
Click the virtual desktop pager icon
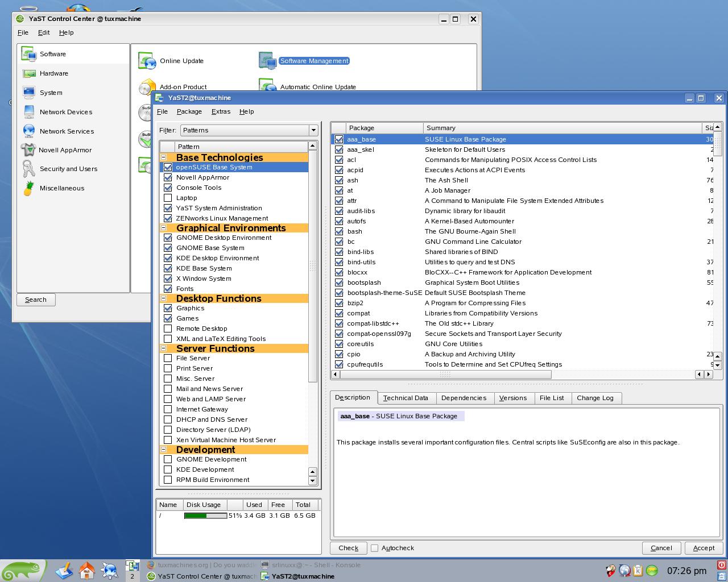[133, 571]
